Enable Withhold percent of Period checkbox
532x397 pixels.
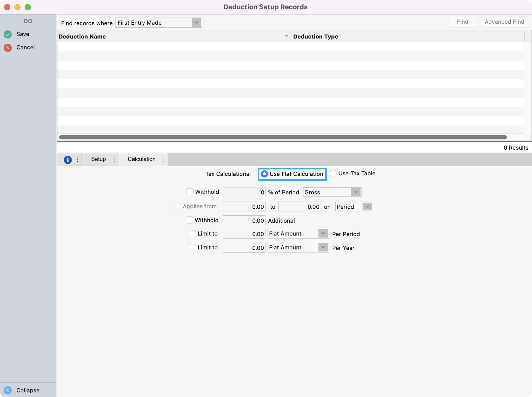pos(190,192)
